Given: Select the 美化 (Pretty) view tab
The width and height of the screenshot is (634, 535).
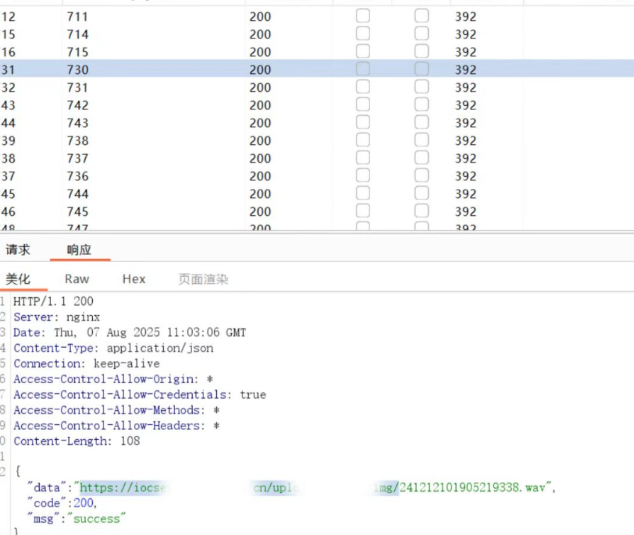Looking at the screenshot, I should [x=18, y=279].
